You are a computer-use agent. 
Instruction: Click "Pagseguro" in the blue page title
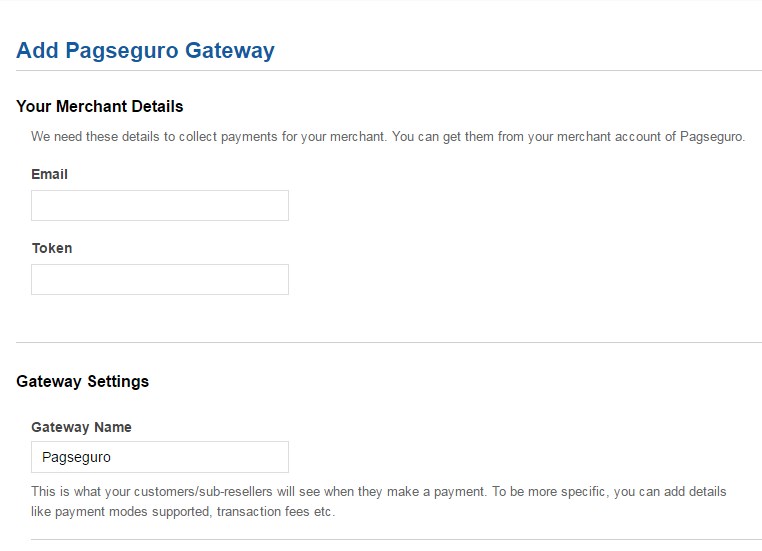[122, 50]
